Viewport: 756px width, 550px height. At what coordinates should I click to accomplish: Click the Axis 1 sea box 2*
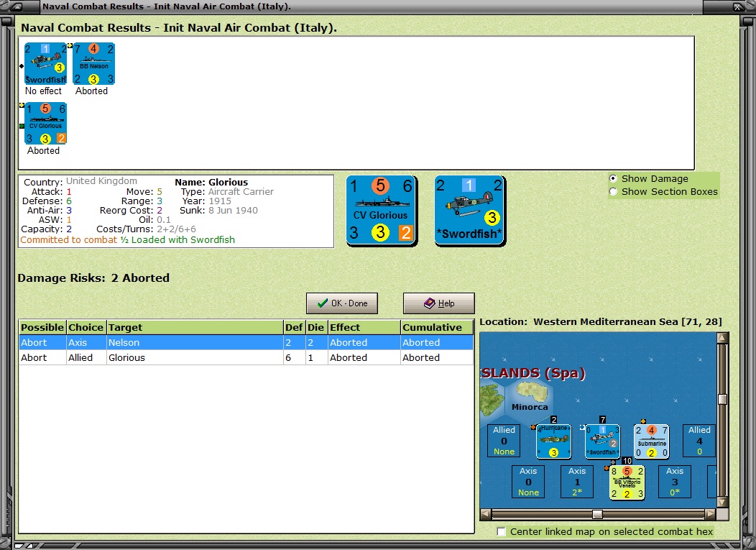577,482
